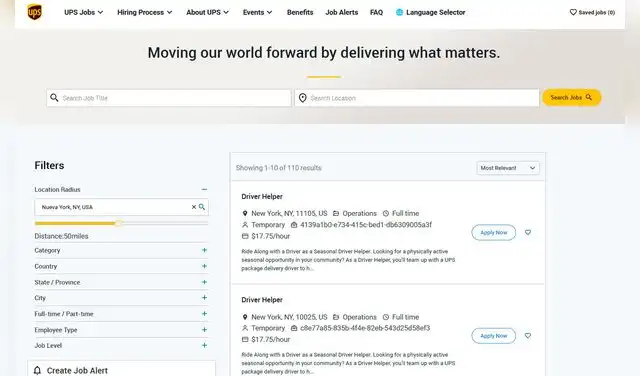Click the 'Distance:50miles' label
Screen dimensions: 640x376
click(x=61, y=236)
